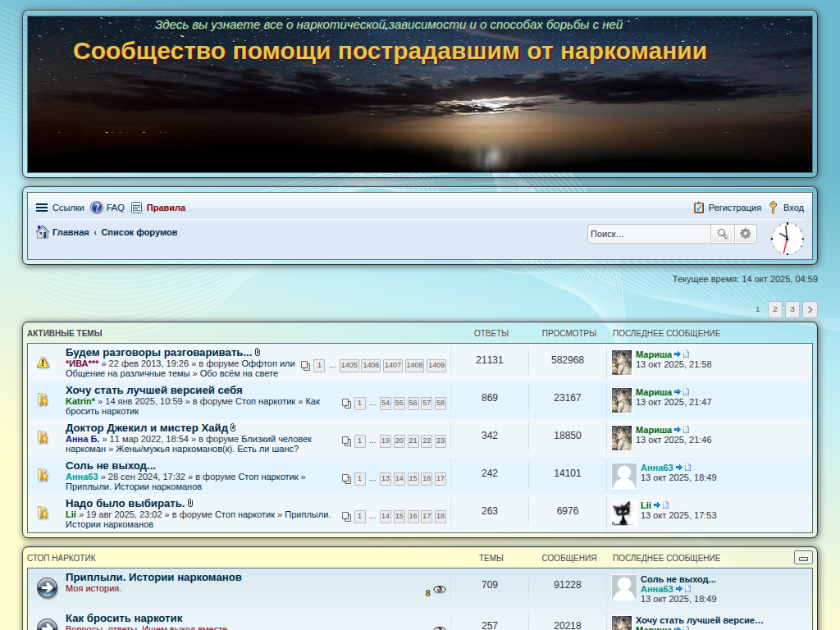The width and height of the screenshot is (840, 630).
Task: Click Мариша's avatar in the first topic row
Action: point(622,363)
